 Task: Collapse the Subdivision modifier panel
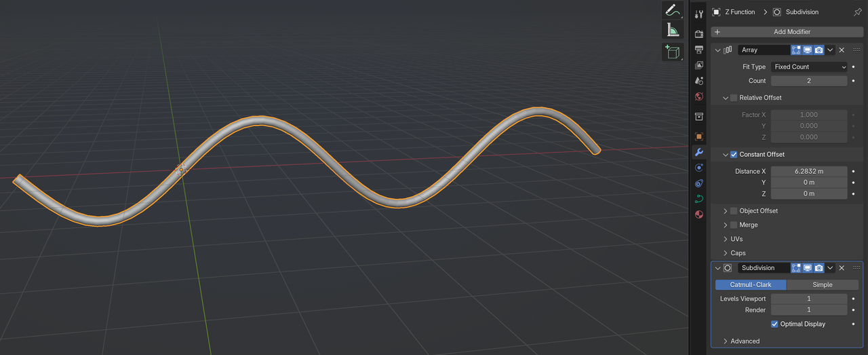pyautogui.click(x=718, y=268)
